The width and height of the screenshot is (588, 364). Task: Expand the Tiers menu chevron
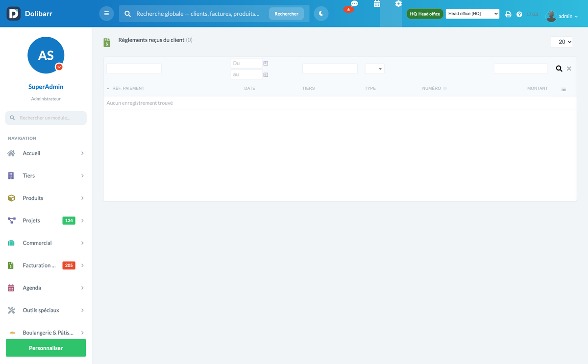click(82, 176)
